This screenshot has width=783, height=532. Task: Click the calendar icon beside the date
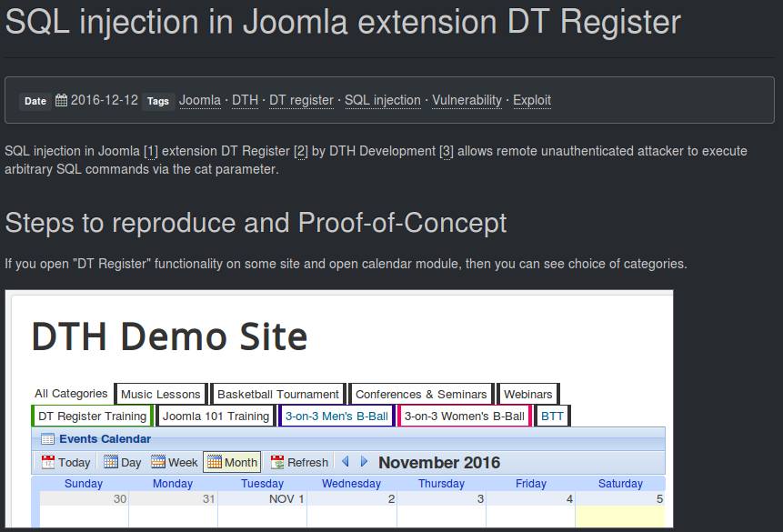(62, 100)
